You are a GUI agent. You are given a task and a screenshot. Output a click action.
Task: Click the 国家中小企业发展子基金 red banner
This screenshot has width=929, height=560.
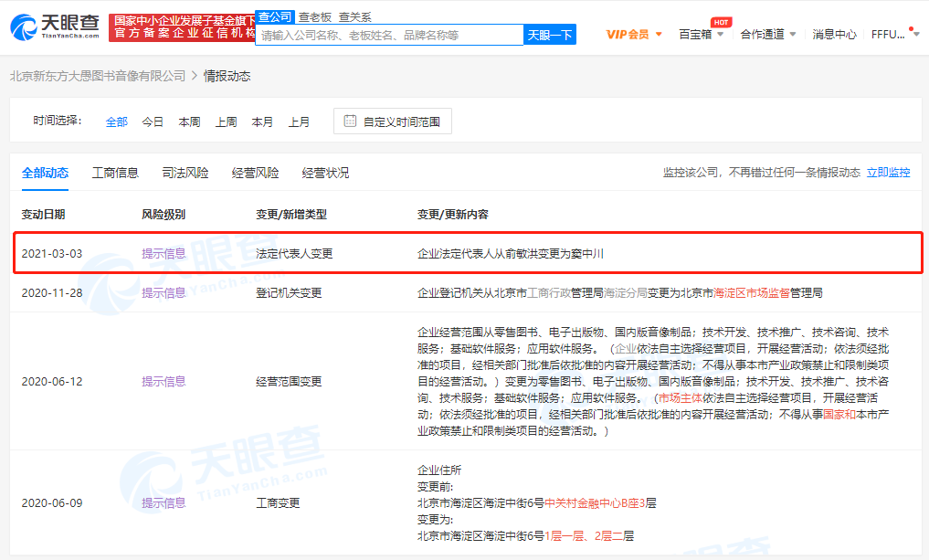[182, 27]
